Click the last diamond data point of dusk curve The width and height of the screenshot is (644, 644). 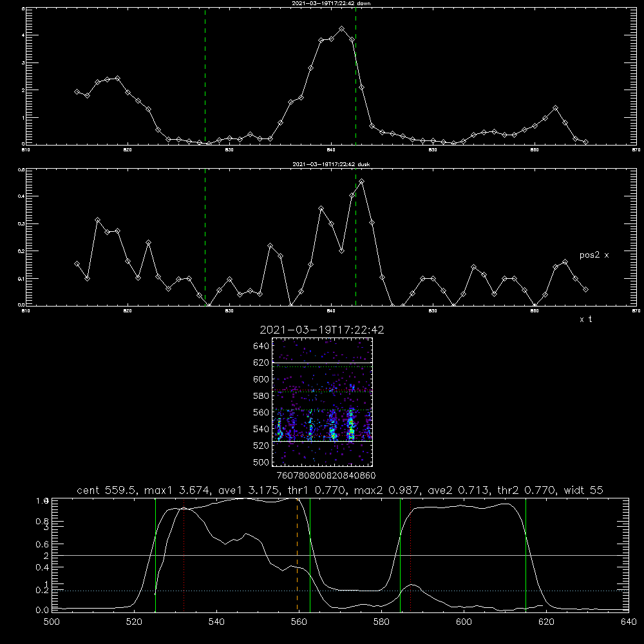tap(585, 290)
